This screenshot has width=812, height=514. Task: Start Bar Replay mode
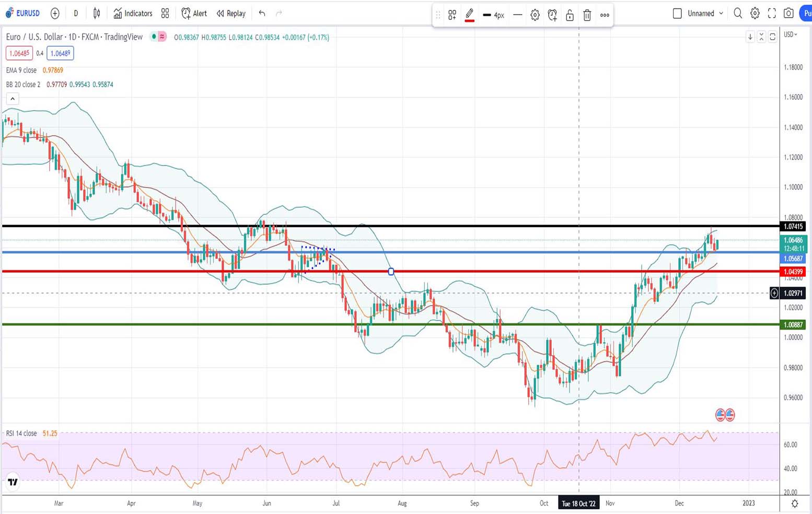(231, 14)
